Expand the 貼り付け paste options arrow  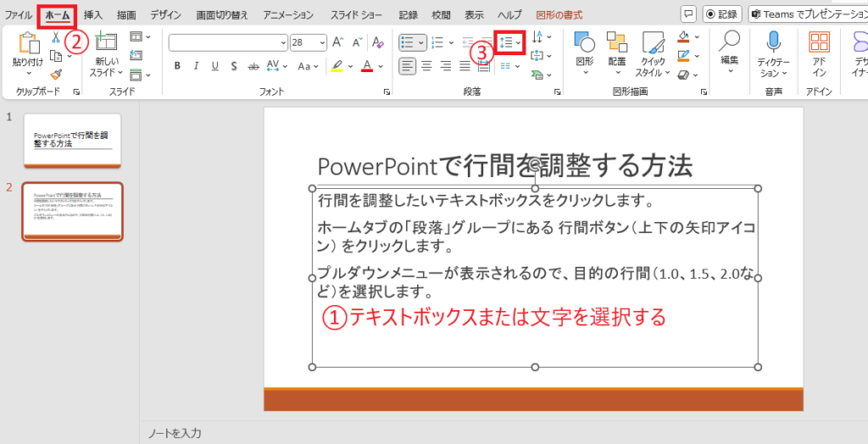[28, 73]
